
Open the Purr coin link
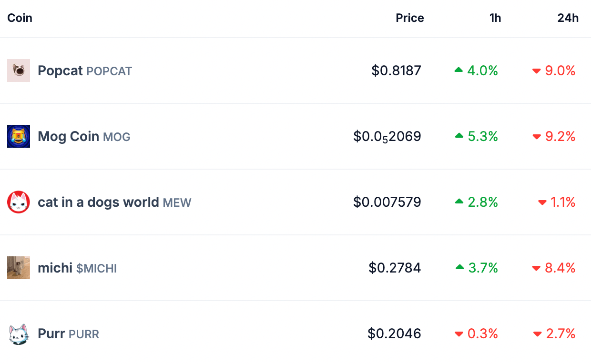(51, 334)
